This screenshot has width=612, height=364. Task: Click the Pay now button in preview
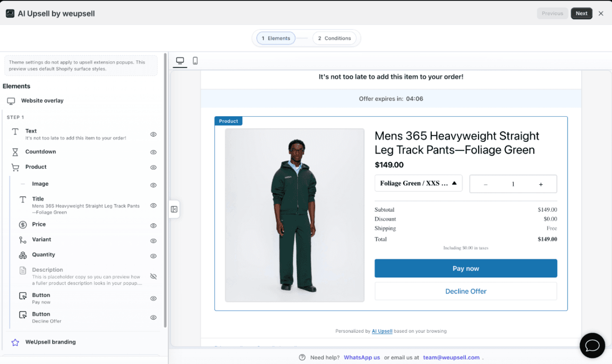(466, 269)
